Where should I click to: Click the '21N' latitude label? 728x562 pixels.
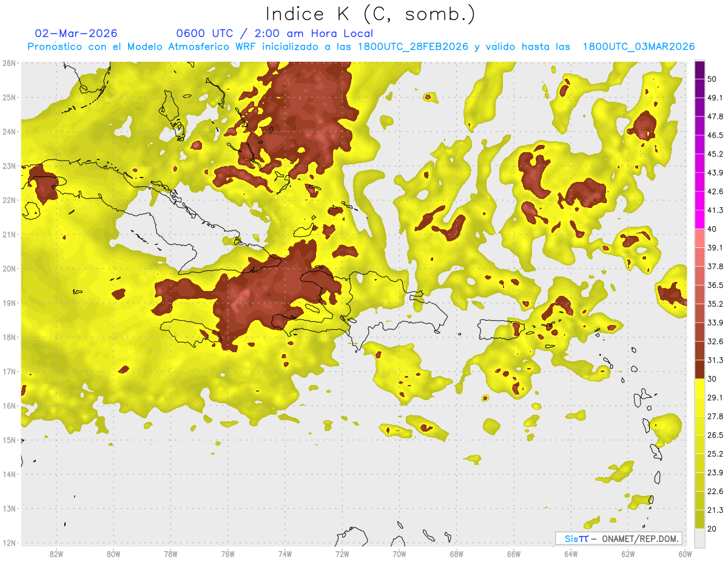[9, 235]
